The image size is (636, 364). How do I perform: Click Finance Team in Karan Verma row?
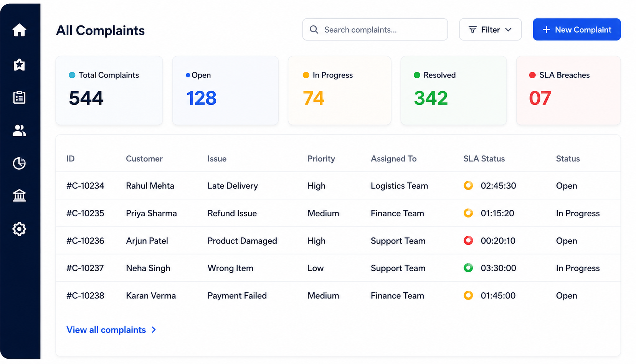click(397, 296)
